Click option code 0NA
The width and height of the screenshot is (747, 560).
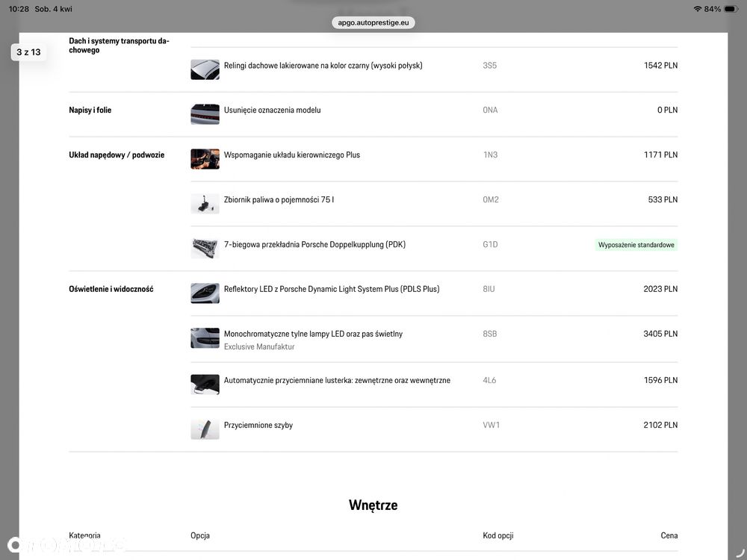point(490,110)
